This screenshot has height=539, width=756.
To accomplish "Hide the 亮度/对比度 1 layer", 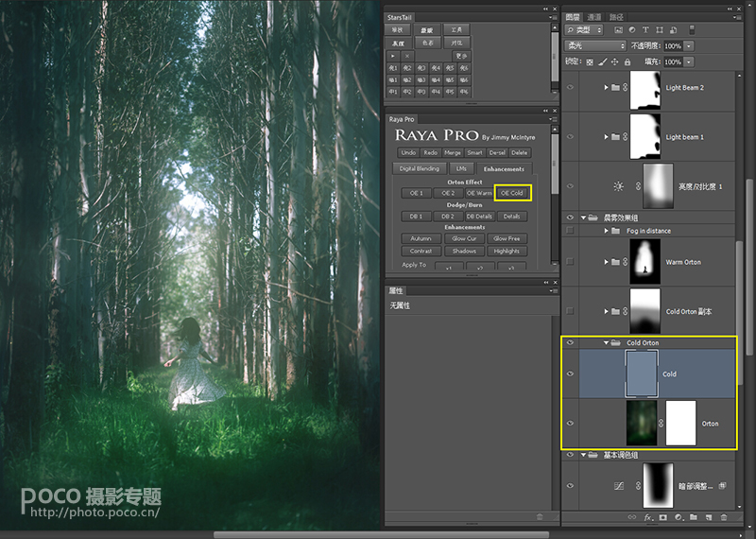I will 571,185.
